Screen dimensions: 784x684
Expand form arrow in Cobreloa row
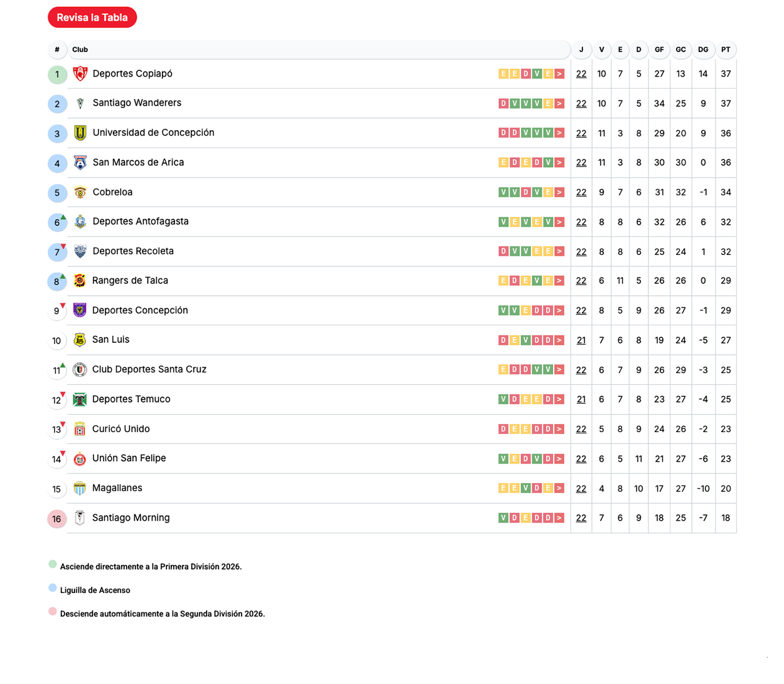(x=559, y=192)
